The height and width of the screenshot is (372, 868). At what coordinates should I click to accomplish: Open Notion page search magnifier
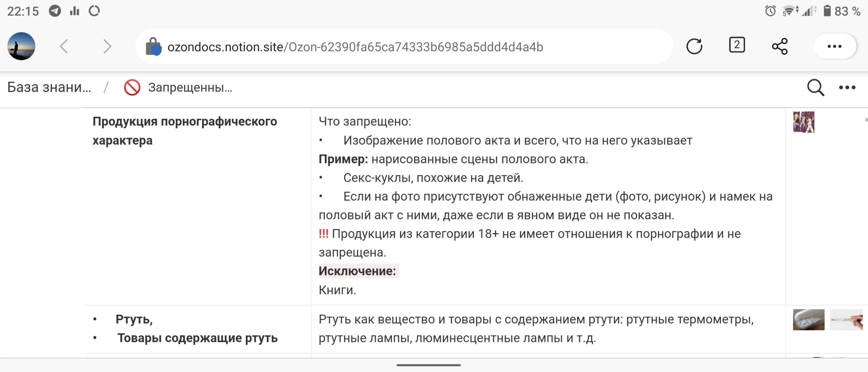[x=815, y=88]
